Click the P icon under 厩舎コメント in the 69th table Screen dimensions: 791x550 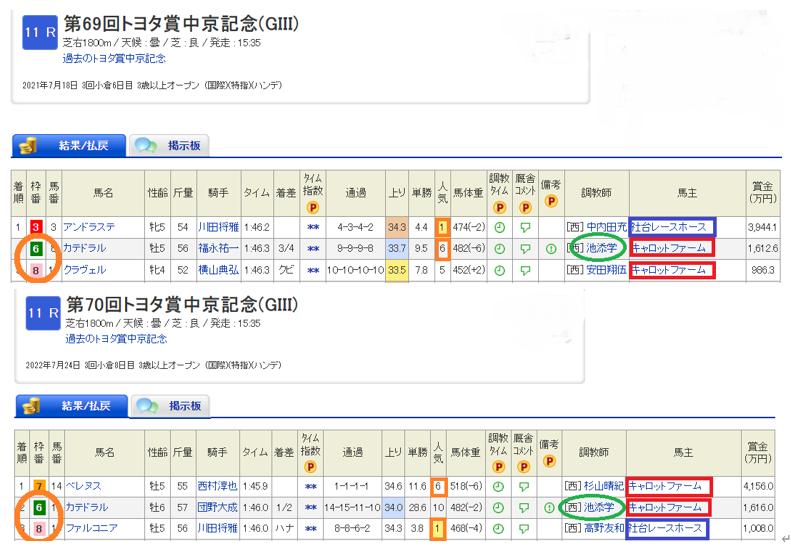[523, 208]
